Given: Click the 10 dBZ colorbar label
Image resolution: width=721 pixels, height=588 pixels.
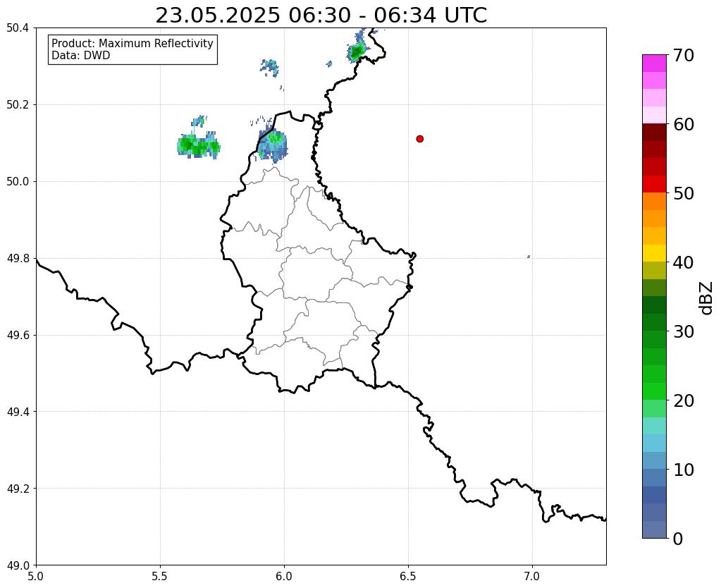Looking at the screenshot, I should 684,470.
